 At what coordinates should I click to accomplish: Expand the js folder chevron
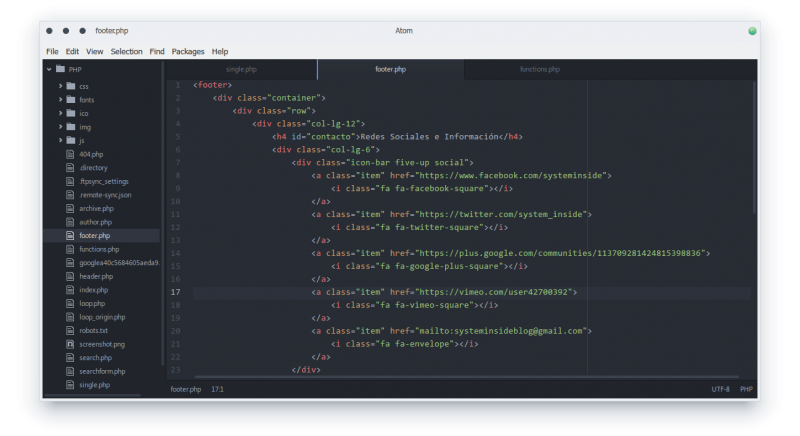tap(60, 140)
